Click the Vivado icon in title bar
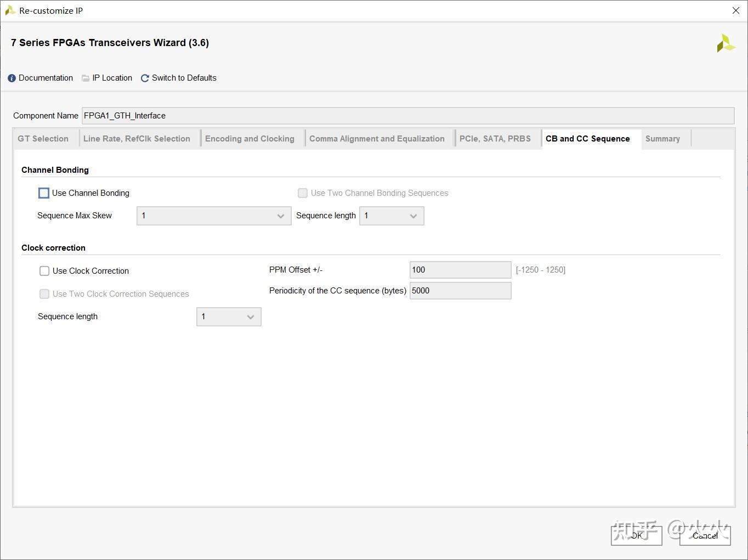The image size is (748, 560). pos(9,10)
